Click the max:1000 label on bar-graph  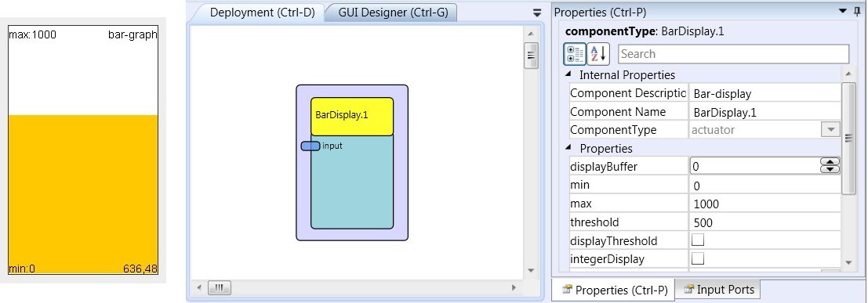[x=32, y=35]
